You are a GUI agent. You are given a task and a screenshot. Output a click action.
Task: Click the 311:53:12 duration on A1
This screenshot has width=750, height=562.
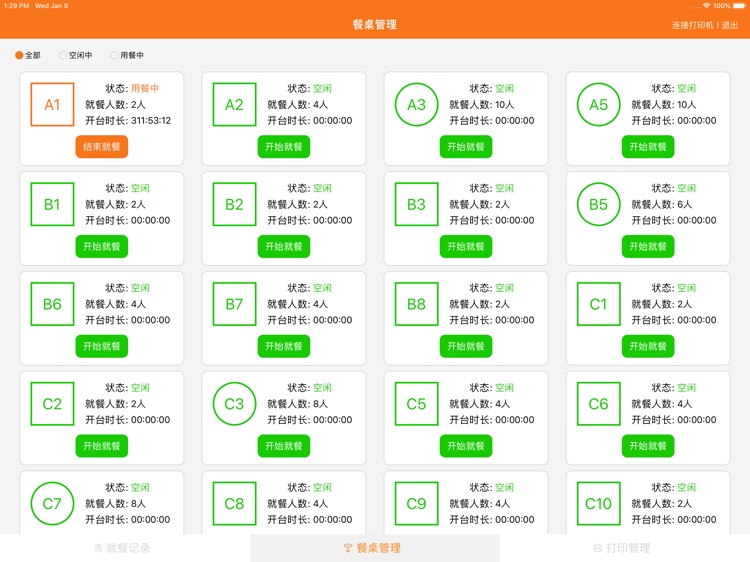pos(151,121)
